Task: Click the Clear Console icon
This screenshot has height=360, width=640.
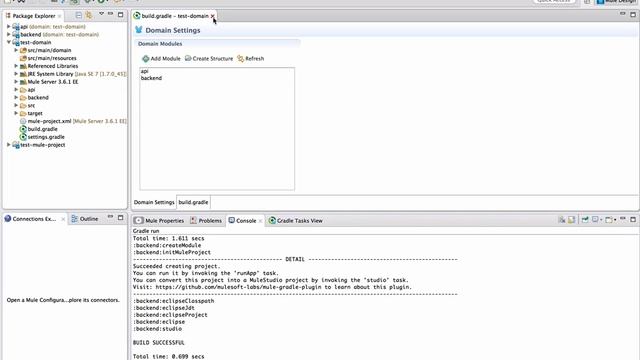Action: click(x=562, y=220)
